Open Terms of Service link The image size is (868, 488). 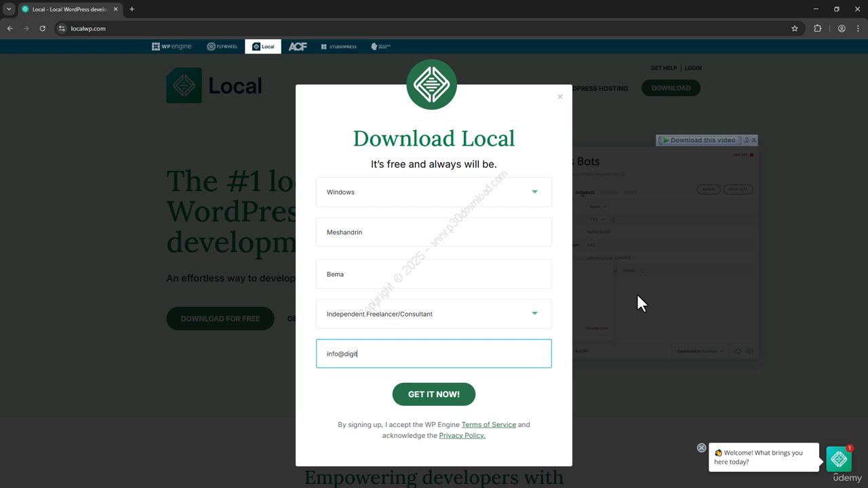(x=489, y=424)
